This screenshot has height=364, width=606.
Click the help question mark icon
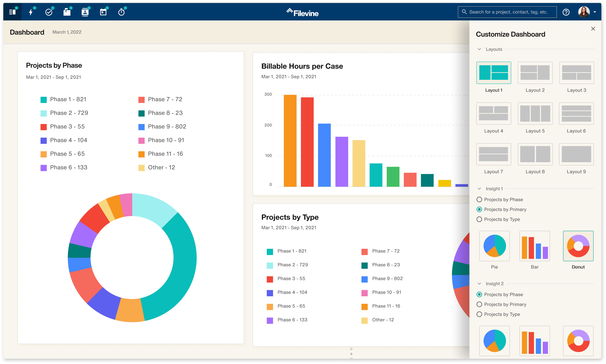(566, 12)
